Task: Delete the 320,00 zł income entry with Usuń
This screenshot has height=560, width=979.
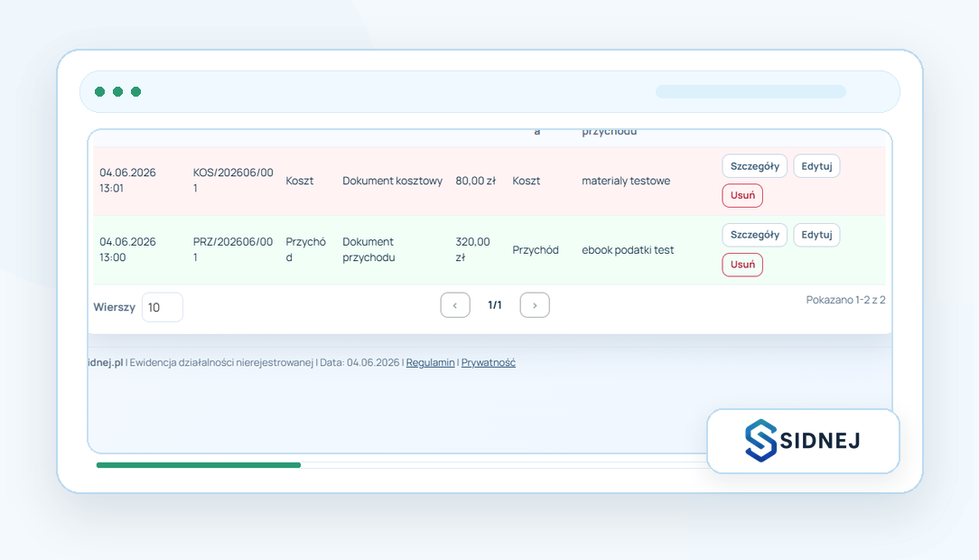Action: point(742,265)
